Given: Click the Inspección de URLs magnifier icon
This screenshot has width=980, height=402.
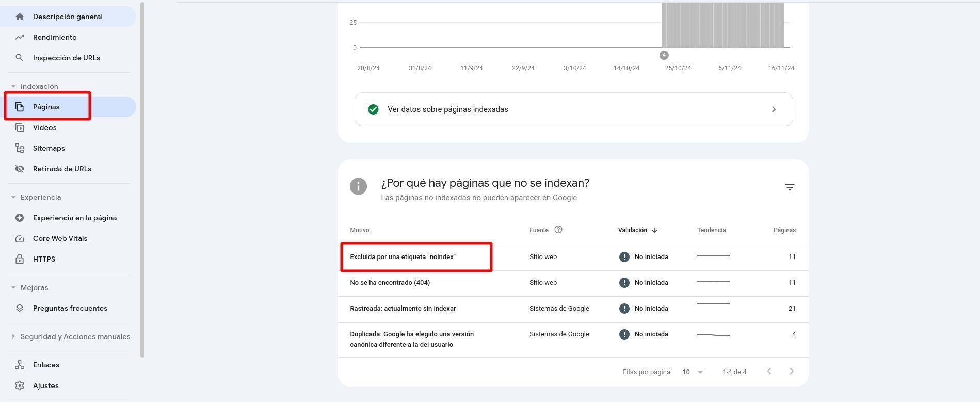Looking at the screenshot, I should click(x=20, y=58).
